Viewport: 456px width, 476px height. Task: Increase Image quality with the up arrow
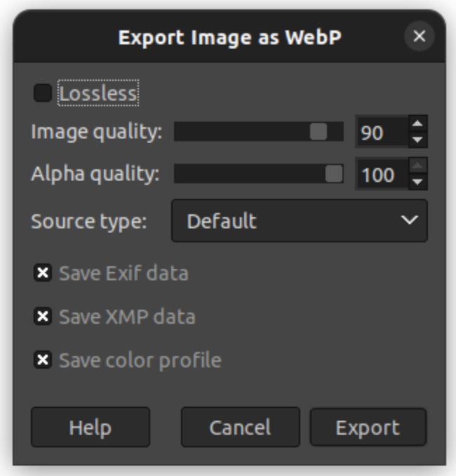417,124
